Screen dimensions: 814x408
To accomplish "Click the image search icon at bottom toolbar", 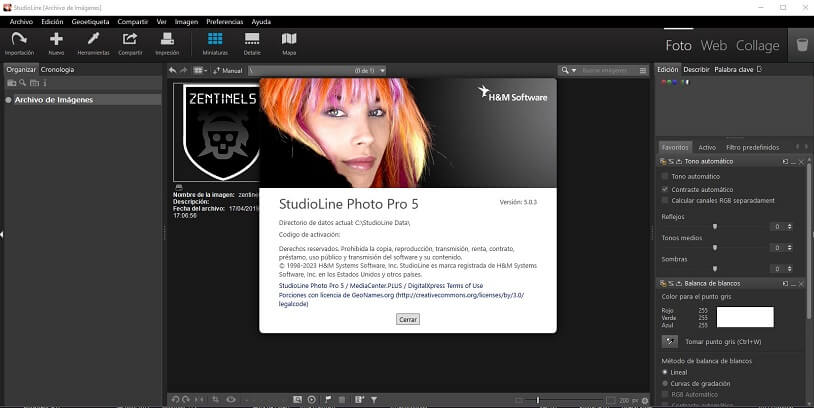I will click(x=297, y=400).
